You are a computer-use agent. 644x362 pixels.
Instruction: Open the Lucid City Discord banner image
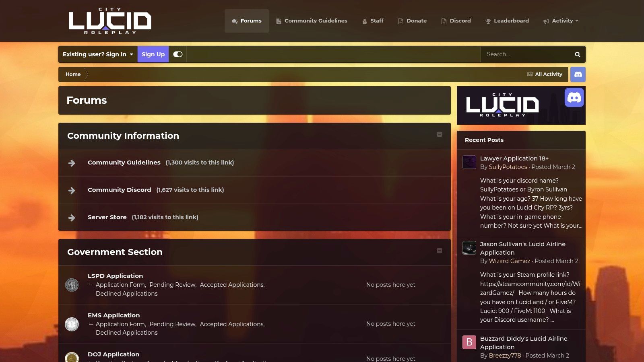521,105
